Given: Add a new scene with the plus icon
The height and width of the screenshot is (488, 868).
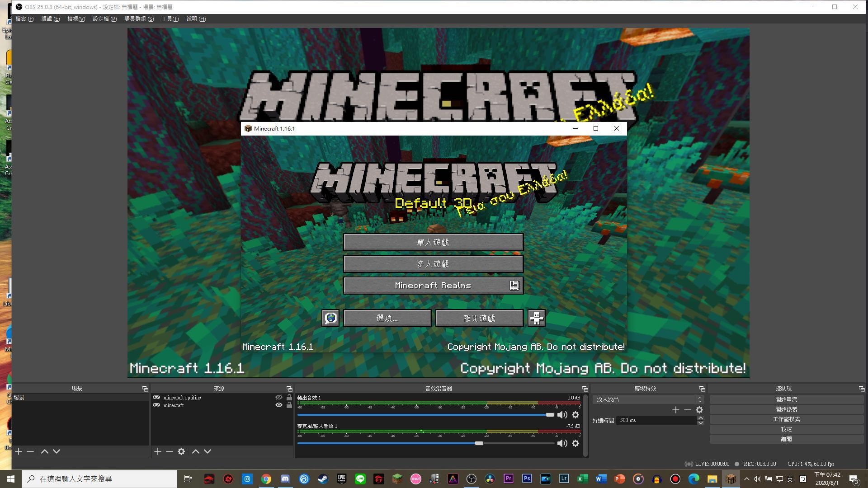Looking at the screenshot, I should tap(18, 451).
